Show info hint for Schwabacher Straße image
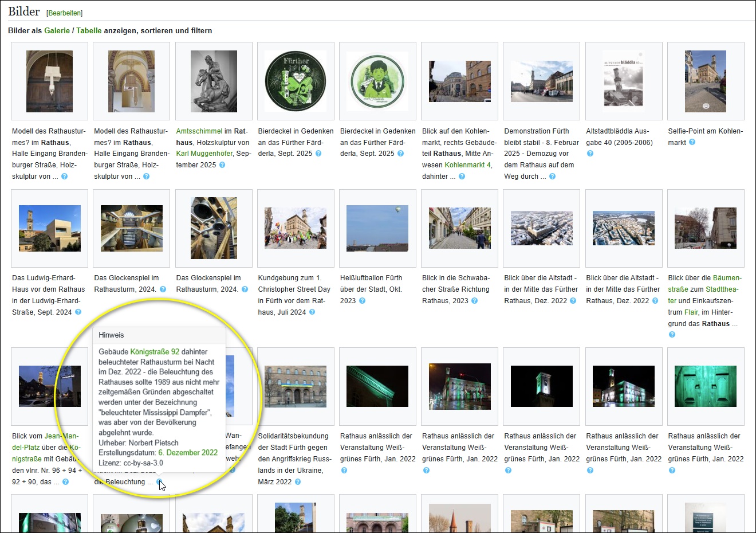756x533 pixels. click(474, 301)
